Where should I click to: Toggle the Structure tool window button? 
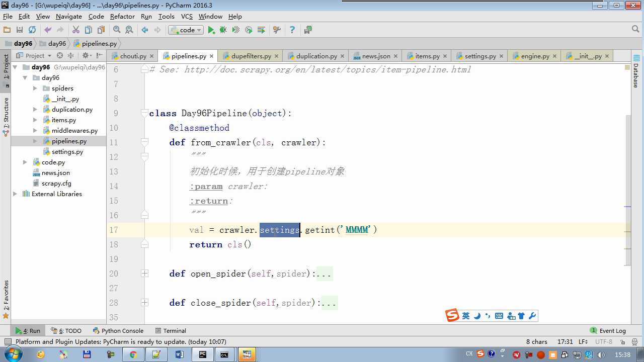(6, 117)
